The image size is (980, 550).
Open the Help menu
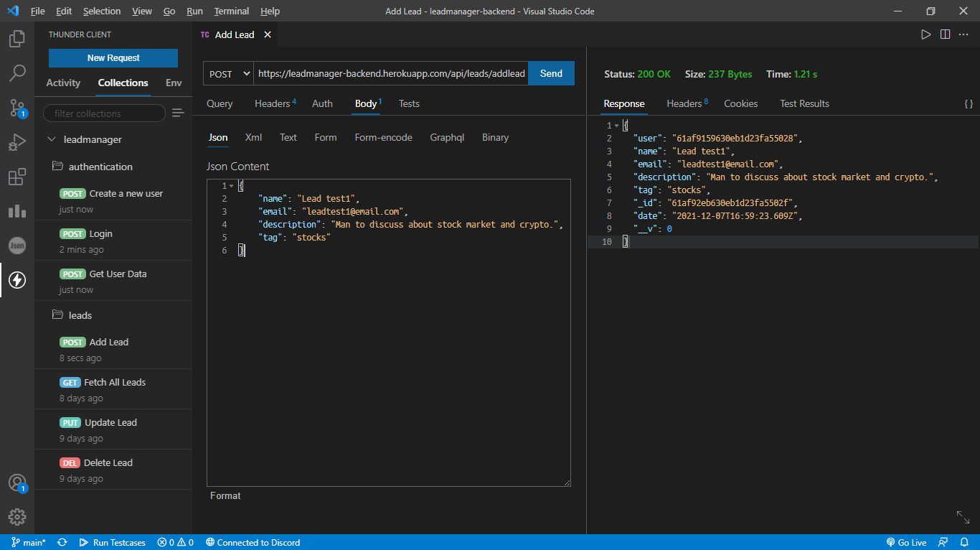coord(270,11)
